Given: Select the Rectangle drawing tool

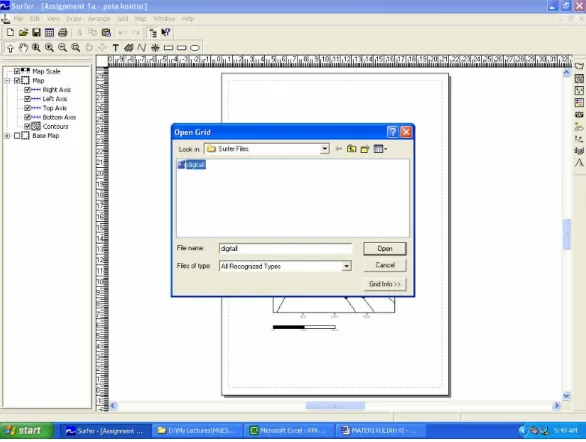Looking at the screenshot, I should point(169,48).
